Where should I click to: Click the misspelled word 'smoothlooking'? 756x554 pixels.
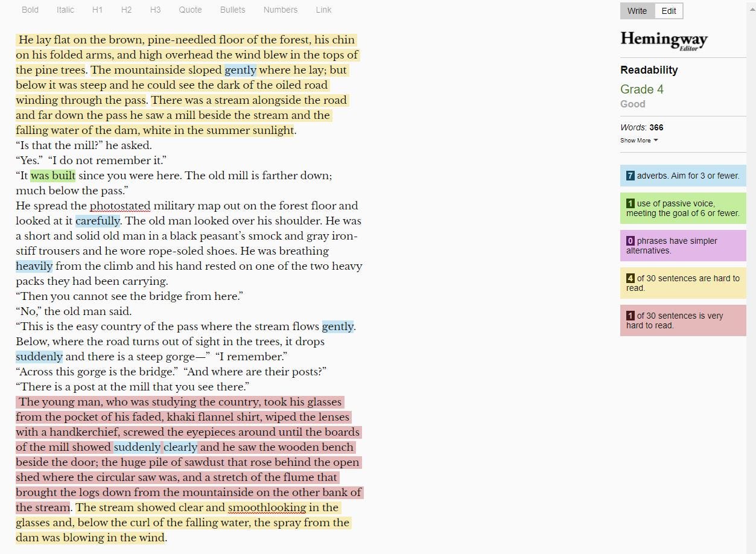(267, 508)
